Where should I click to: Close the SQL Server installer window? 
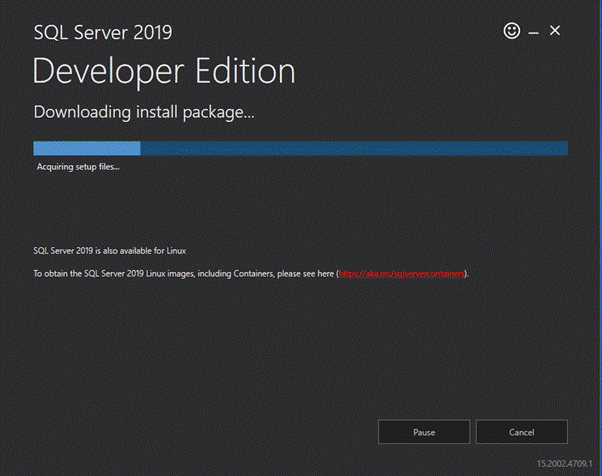555,30
